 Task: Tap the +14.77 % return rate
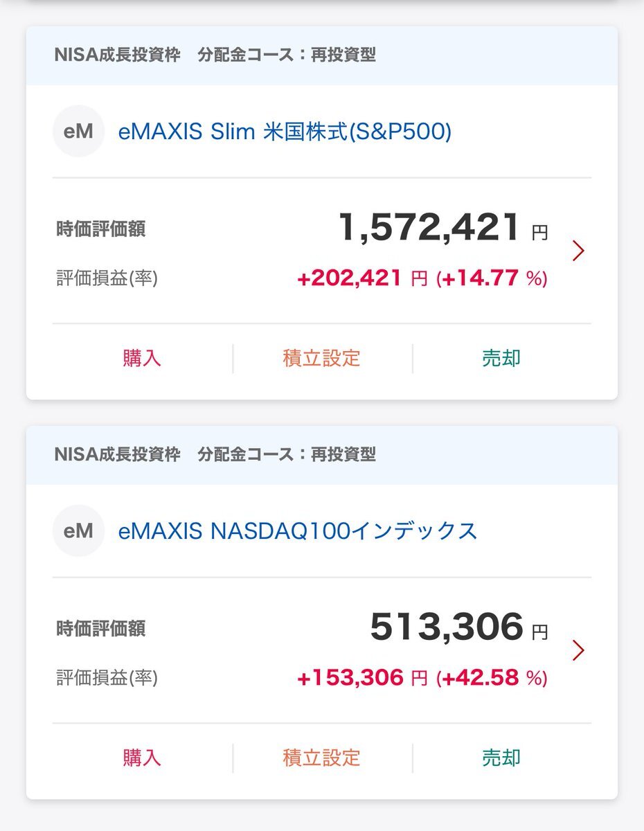492,278
